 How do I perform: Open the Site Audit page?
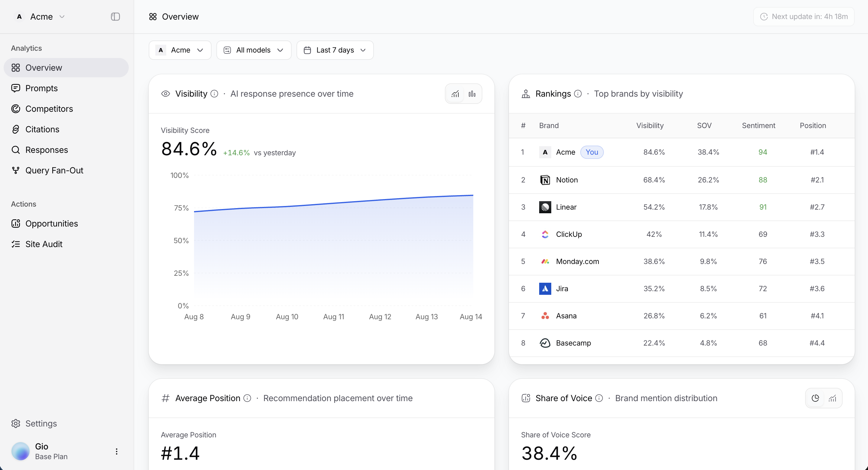[66, 244]
